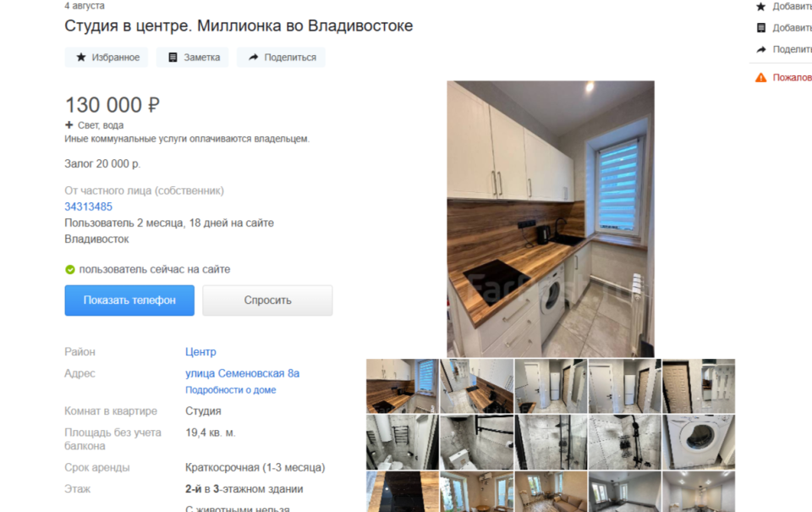Click the star icon on Избранное button
812x512 pixels.
click(x=81, y=57)
